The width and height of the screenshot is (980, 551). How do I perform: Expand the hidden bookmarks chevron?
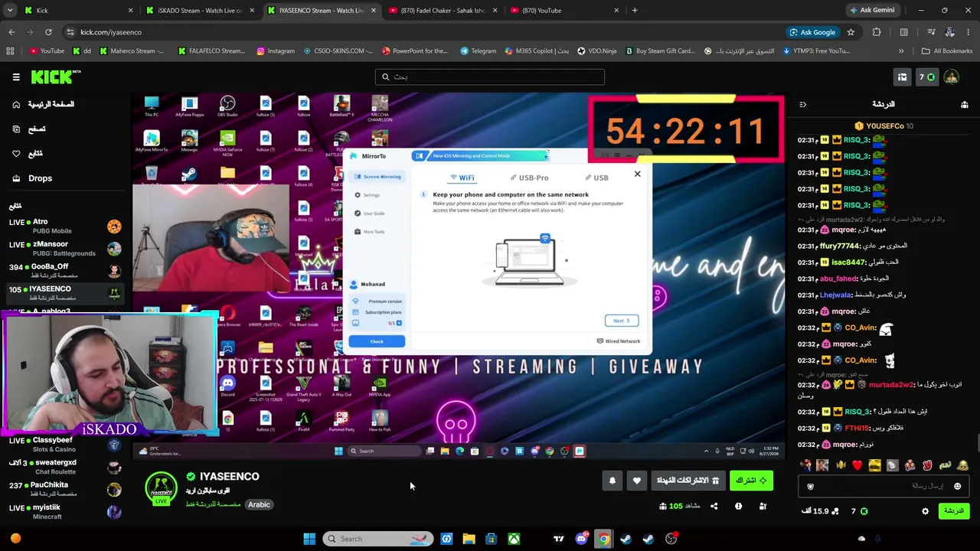tap(901, 51)
